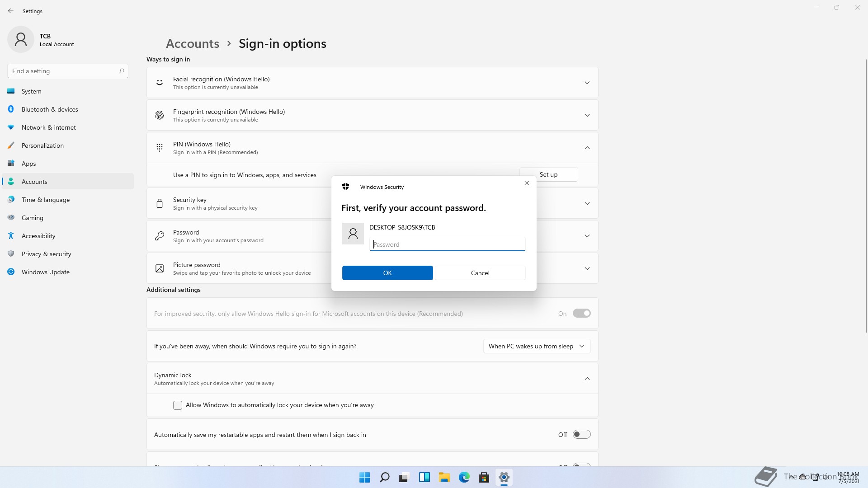Click Ways to sign in heading
This screenshot has height=488, width=868.
click(168, 59)
